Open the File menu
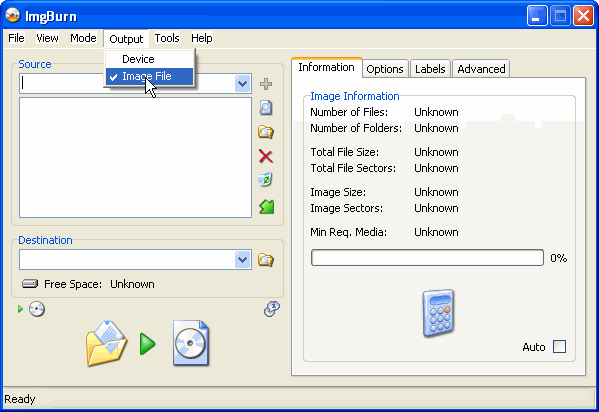The width and height of the screenshot is (599, 412). [x=16, y=38]
